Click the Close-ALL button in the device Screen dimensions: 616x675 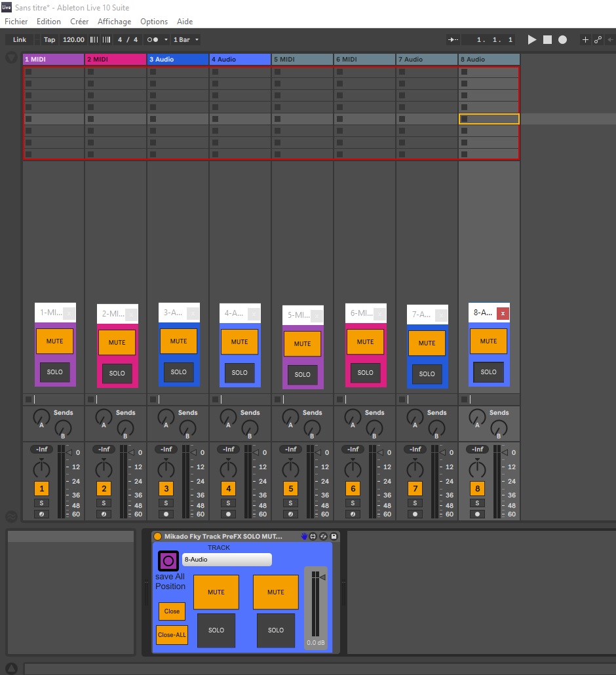[172, 635]
